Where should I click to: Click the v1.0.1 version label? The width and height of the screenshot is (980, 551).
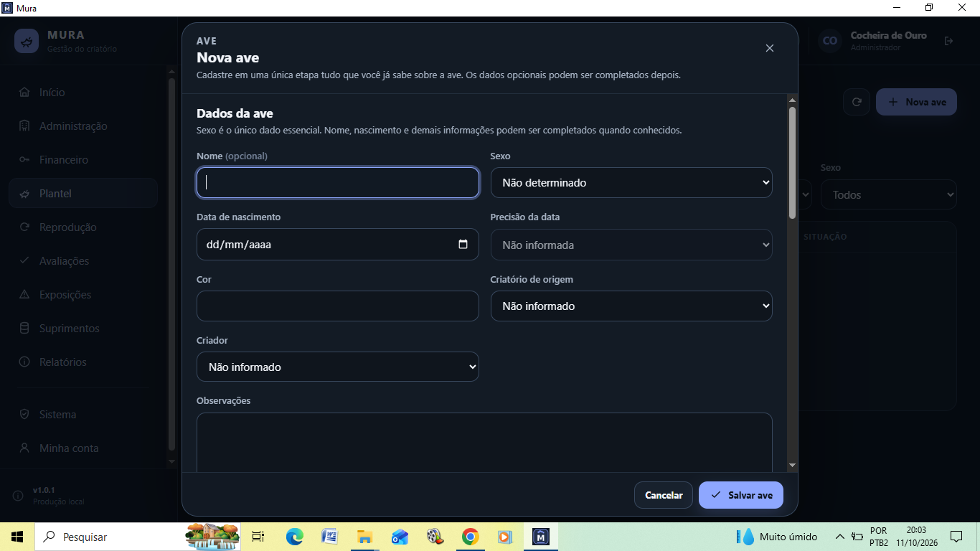tap(44, 490)
